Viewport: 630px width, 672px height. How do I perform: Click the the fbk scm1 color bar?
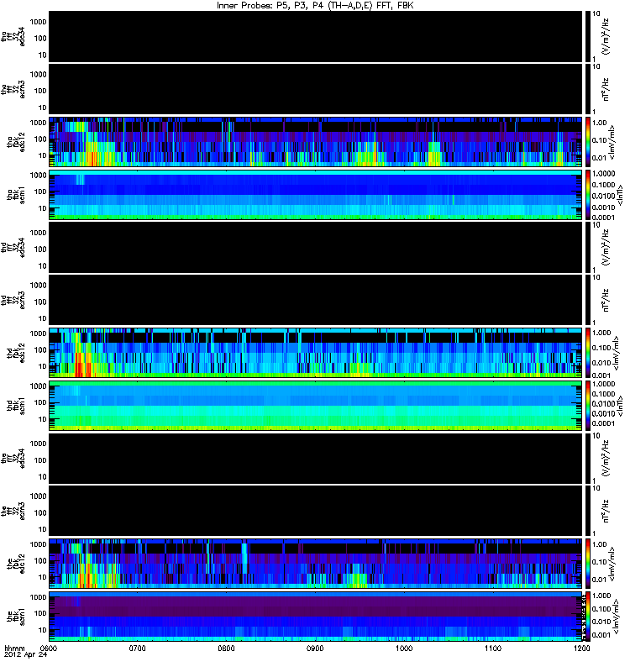tap(587, 617)
